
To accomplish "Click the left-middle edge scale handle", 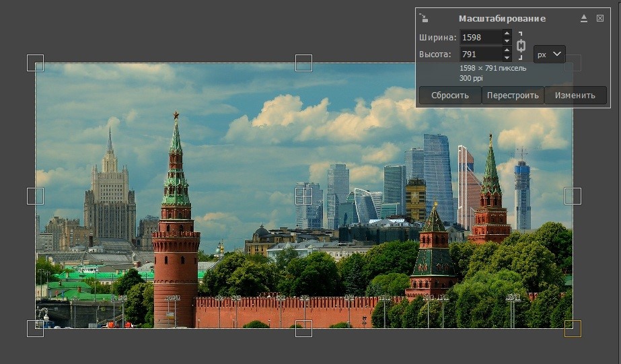I will click(x=35, y=196).
